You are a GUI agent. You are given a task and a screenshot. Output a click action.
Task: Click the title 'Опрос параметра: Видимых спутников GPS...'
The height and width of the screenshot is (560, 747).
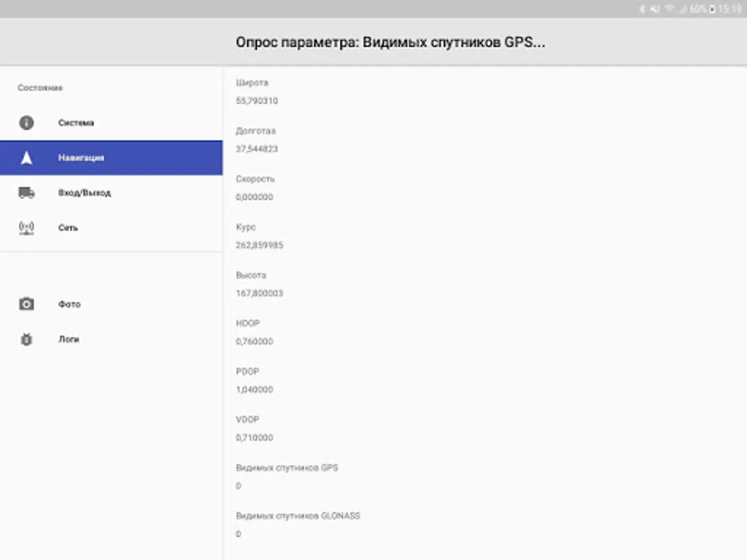pos(390,42)
